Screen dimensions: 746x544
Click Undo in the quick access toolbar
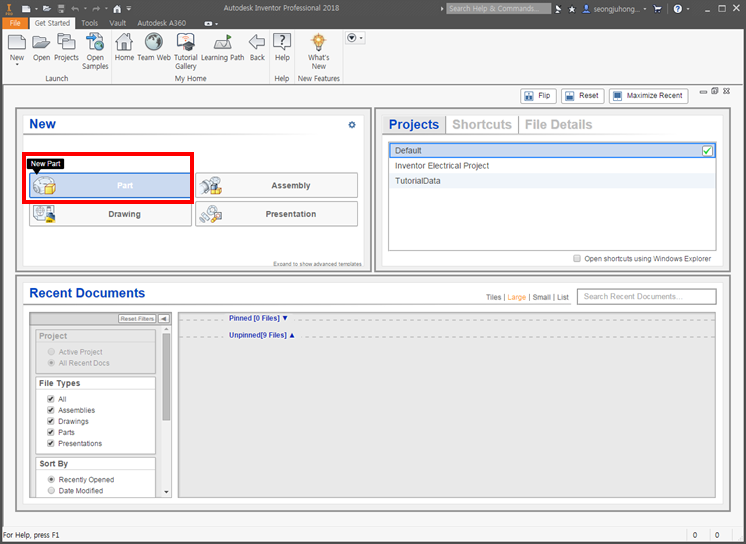[75, 9]
